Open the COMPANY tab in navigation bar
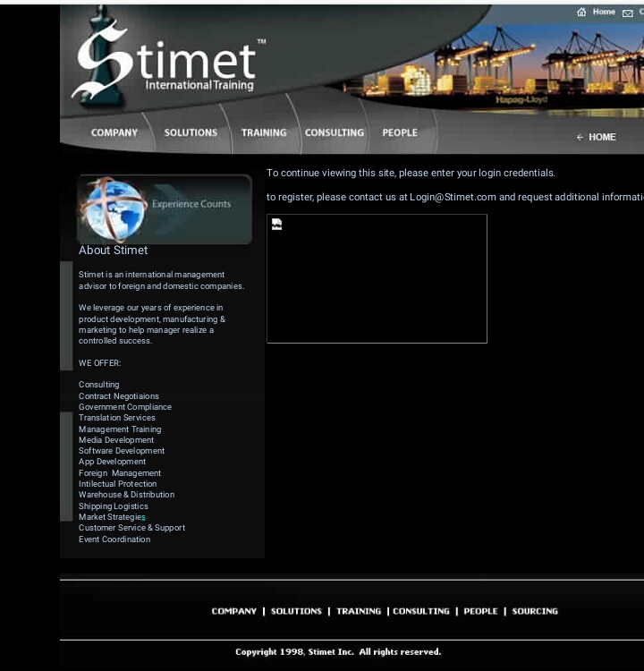644x671 pixels. (114, 132)
